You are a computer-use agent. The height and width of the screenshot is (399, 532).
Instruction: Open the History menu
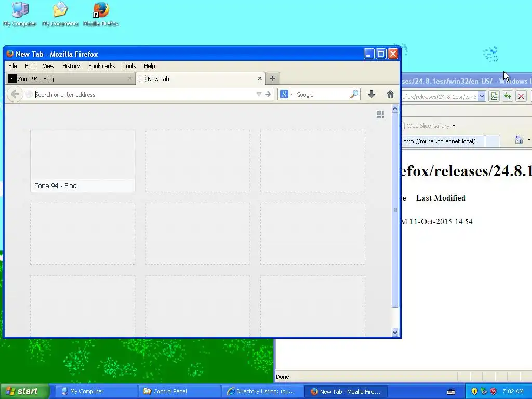click(71, 66)
